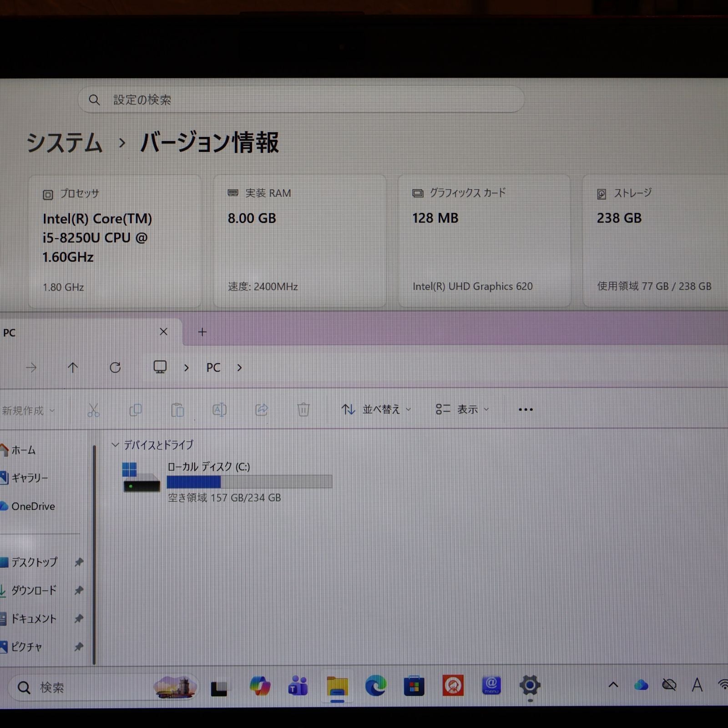
Task: Open ギャラリー in the navigation pane
Action: click(x=24, y=478)
